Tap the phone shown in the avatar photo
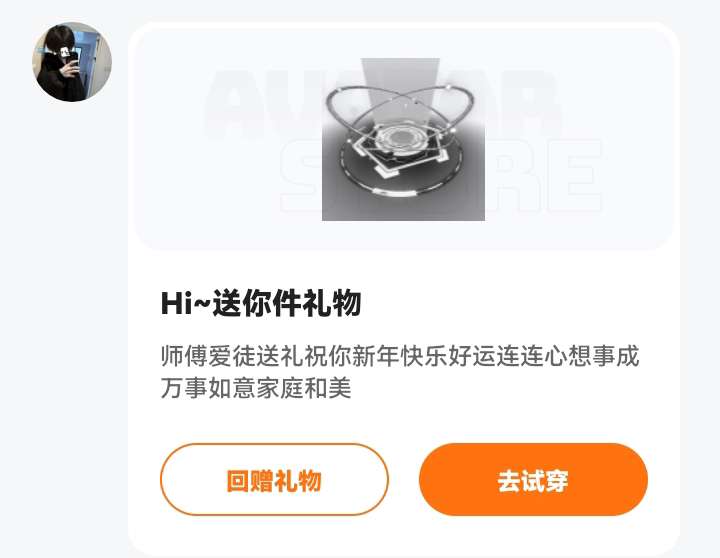Image resolution: width=720 pixels, height=558 pixels. point(70,58)
